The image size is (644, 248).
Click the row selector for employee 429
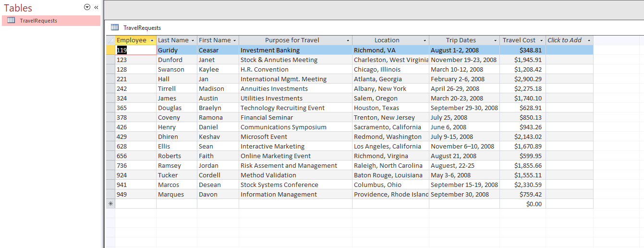[110, 136]
